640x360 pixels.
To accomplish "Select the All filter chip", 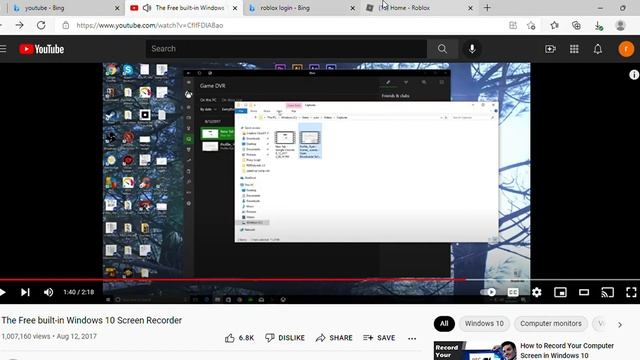I will tap(444, 324).
